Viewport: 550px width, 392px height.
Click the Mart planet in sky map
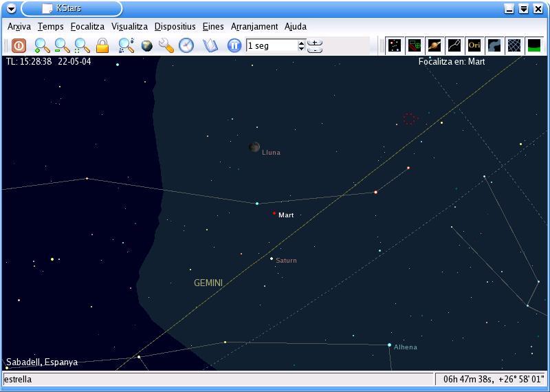pyautogui.click(x=274, y=213)
